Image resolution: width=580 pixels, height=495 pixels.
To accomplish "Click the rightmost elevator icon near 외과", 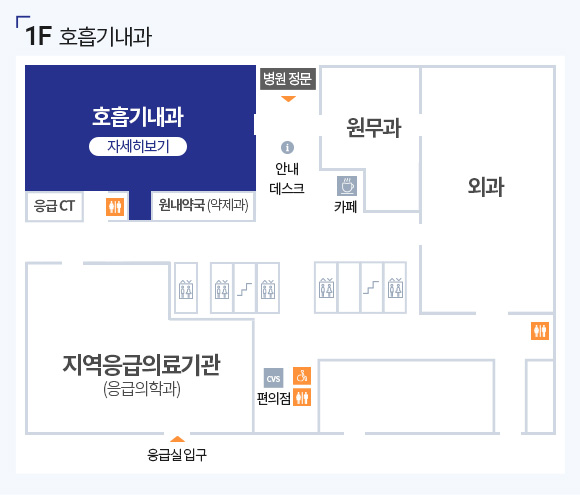I will pos(395,288).
